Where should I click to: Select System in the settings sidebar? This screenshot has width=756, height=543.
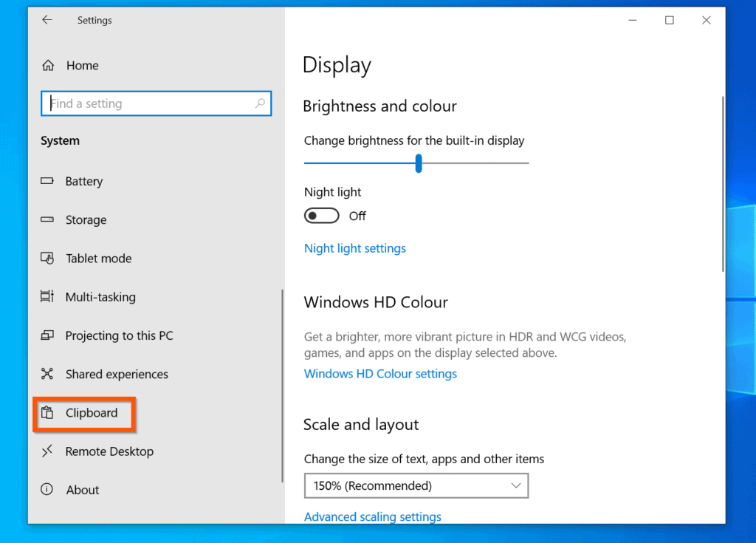(x=60, y=140)
